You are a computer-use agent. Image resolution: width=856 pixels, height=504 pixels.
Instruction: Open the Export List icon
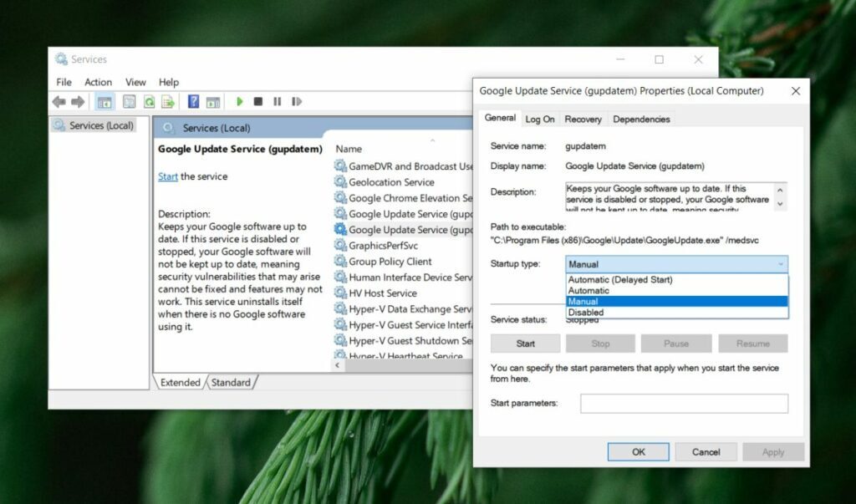click(x=169, y=101)
